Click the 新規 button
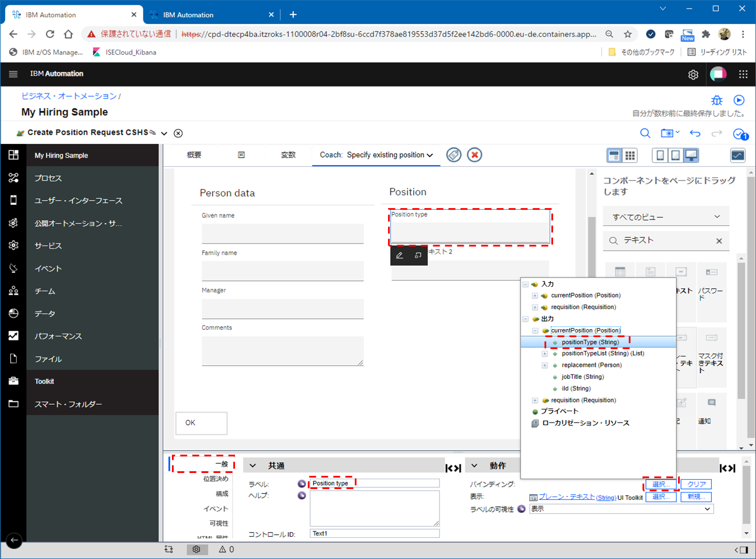756x559 pixels. (696, 497)
